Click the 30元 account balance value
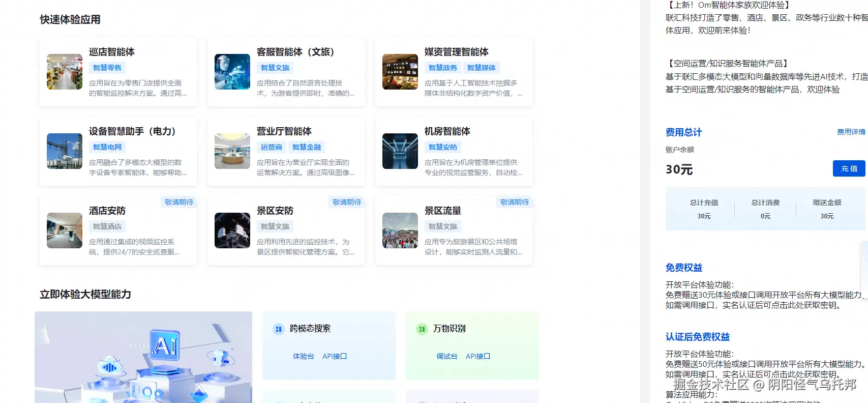 pyautogui.click(x=679, y=169)
